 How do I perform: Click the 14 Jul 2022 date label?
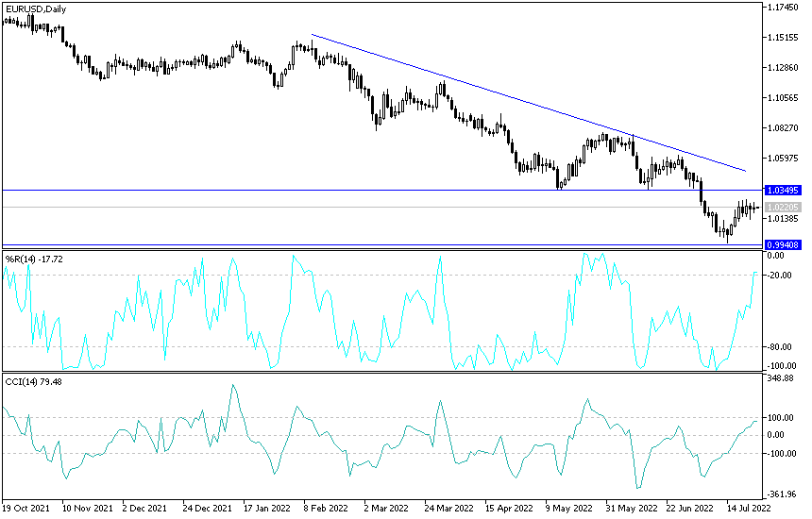(x=749, y=508)
